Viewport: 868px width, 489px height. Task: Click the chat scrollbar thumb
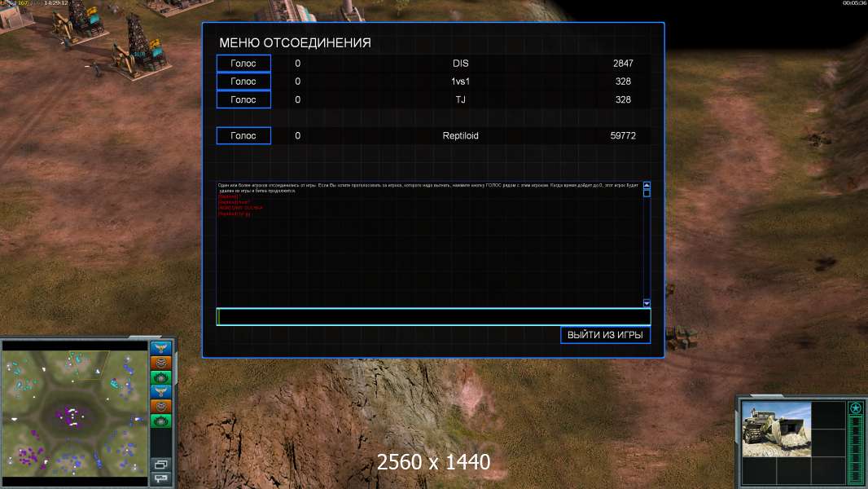click(x=647, y=192)
